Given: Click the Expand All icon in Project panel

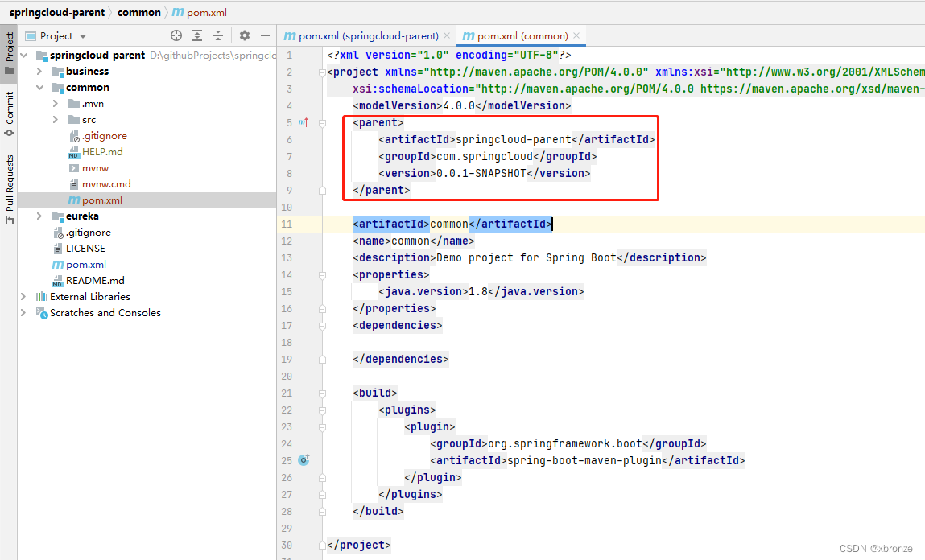Looking at the screenshot, I should pos(197,36).
